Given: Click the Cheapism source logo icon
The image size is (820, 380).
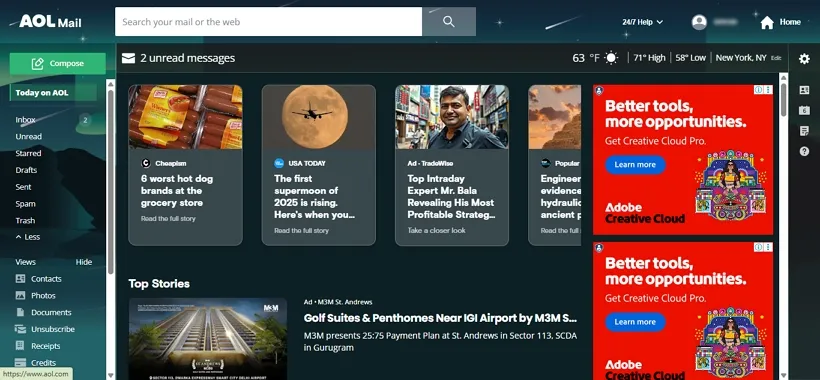Looking at the screenshot, I should (x=146, y=163).
